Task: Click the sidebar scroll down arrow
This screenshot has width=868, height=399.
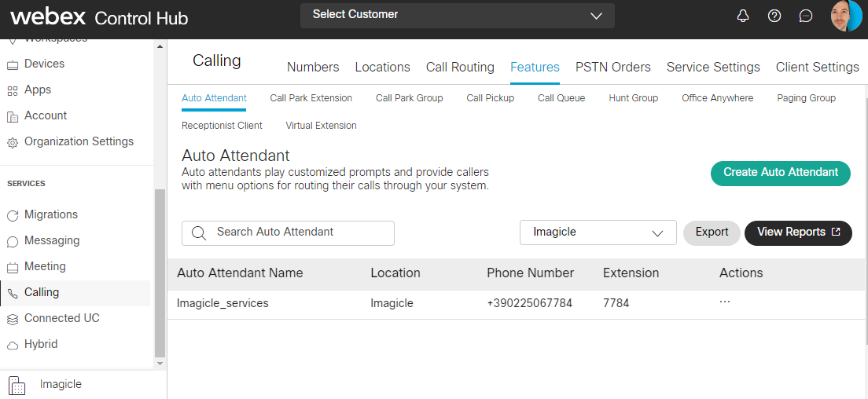Action: click(x=160, y=364)
